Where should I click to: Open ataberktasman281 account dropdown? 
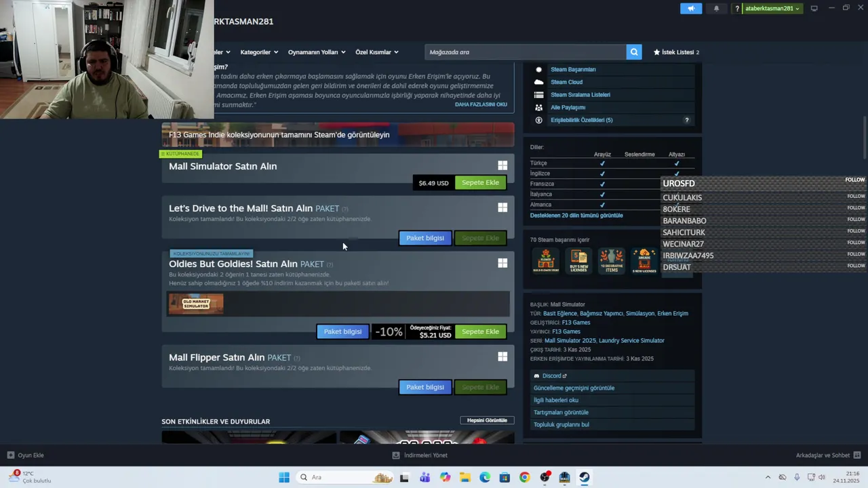click(x=772, y=8)
